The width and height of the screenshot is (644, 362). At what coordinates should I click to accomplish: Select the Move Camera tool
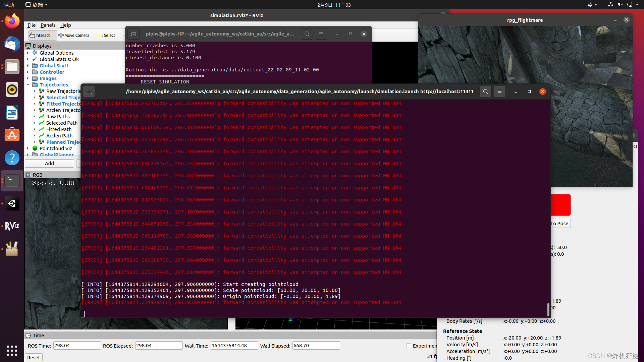74,35
